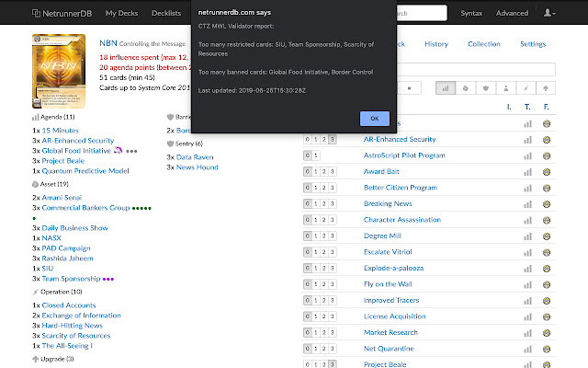Toggle the Asset type filter icon
This screenshot has height=368, width=588.
[466, 88]
